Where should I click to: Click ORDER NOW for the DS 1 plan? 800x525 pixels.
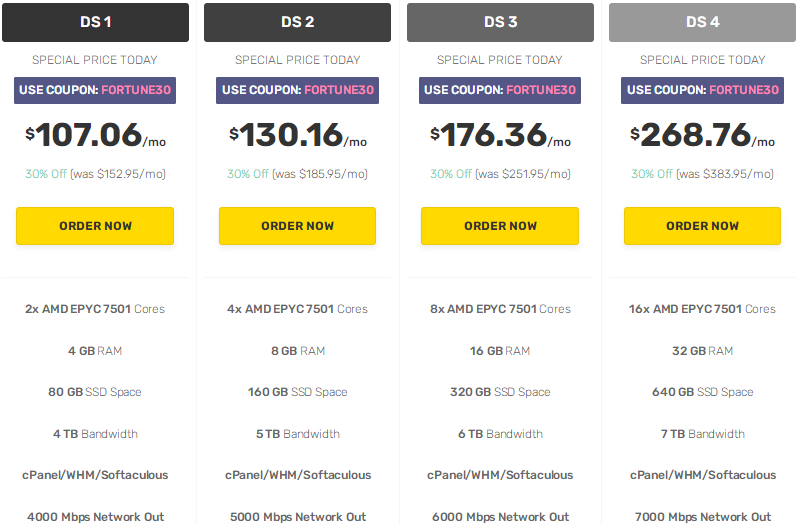pyautogui.click(x=95, y=226)
